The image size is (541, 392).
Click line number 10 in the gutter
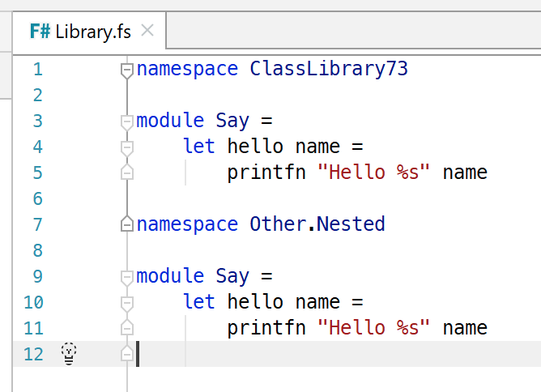(33, 302)
